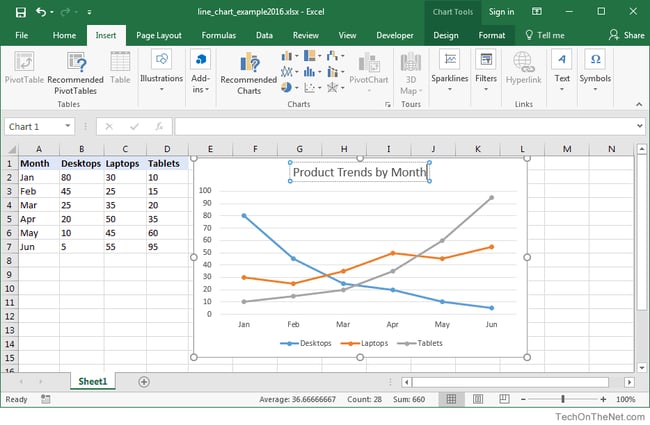Expand the Name Box dropdown

pyautogui.click(x=67, y=127)
